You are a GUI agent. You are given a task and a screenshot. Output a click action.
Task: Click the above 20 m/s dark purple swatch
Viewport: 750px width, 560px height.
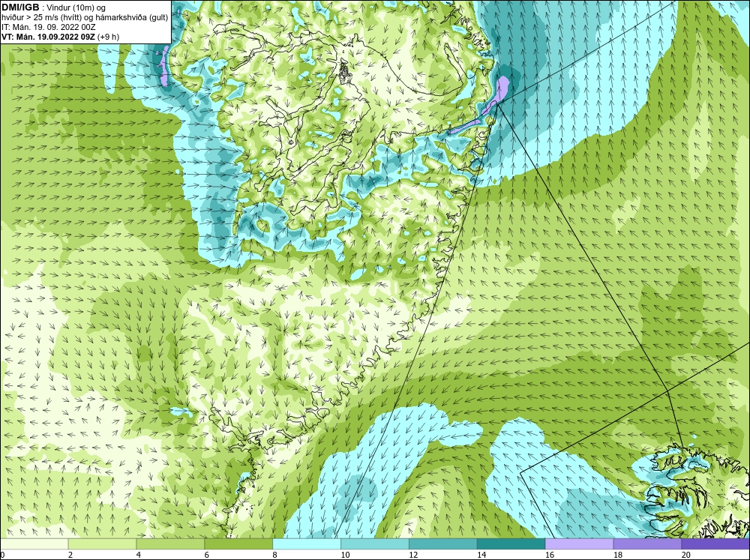tap(715, 544)
